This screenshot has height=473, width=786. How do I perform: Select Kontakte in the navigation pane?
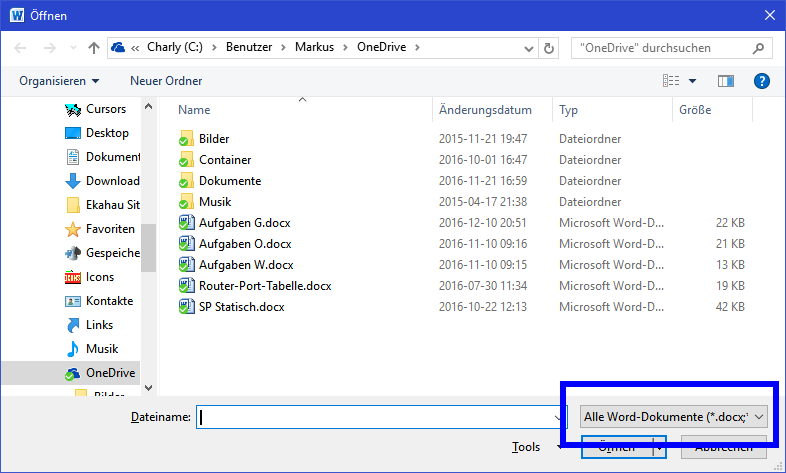click(99, 301)
